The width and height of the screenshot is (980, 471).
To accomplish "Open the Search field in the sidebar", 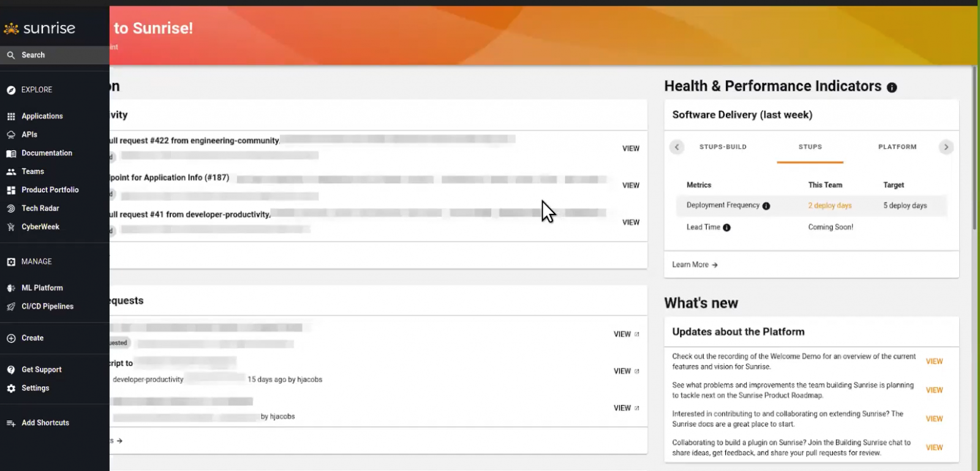I will [55, 55].
